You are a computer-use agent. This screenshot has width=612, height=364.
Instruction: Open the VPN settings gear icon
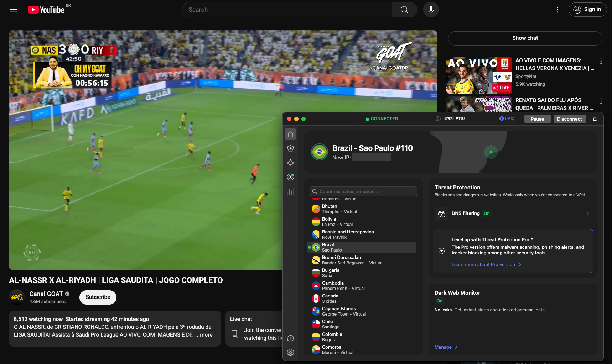[x=290, y=352]
